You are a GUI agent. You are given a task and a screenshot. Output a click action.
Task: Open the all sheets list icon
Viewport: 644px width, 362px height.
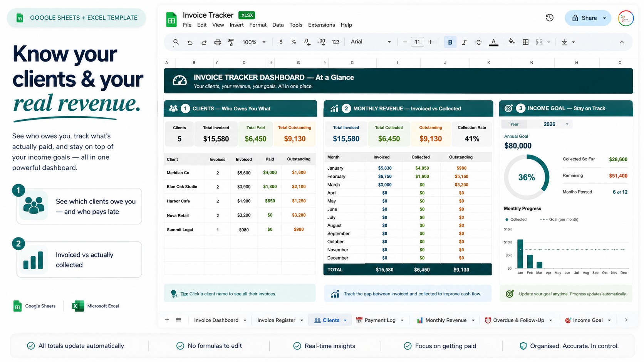(x=178, y=320)
